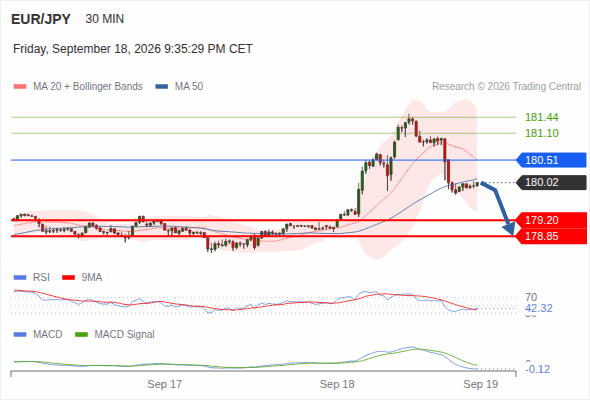
Task: Click the MACD legend swatch
Action: point(20,335)
